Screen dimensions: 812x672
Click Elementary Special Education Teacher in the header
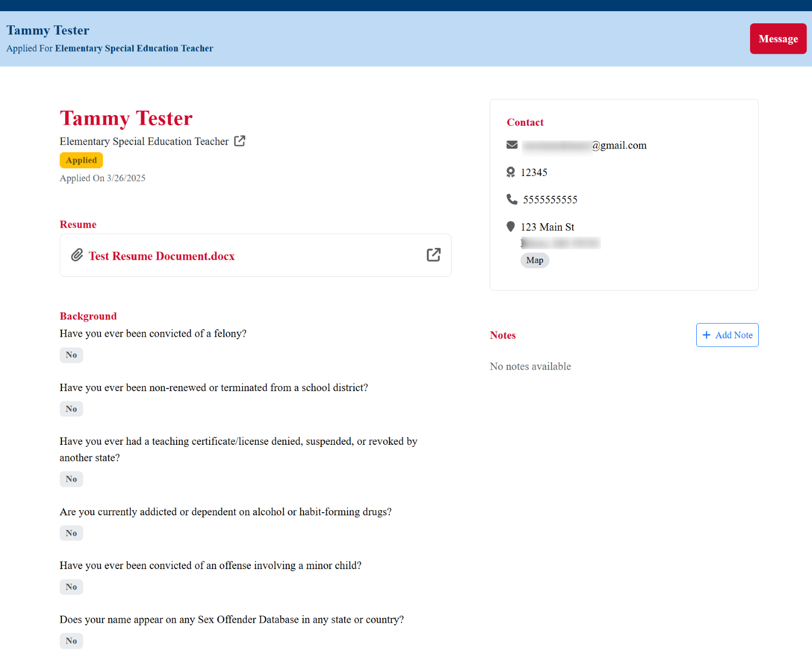pos(133,48)
